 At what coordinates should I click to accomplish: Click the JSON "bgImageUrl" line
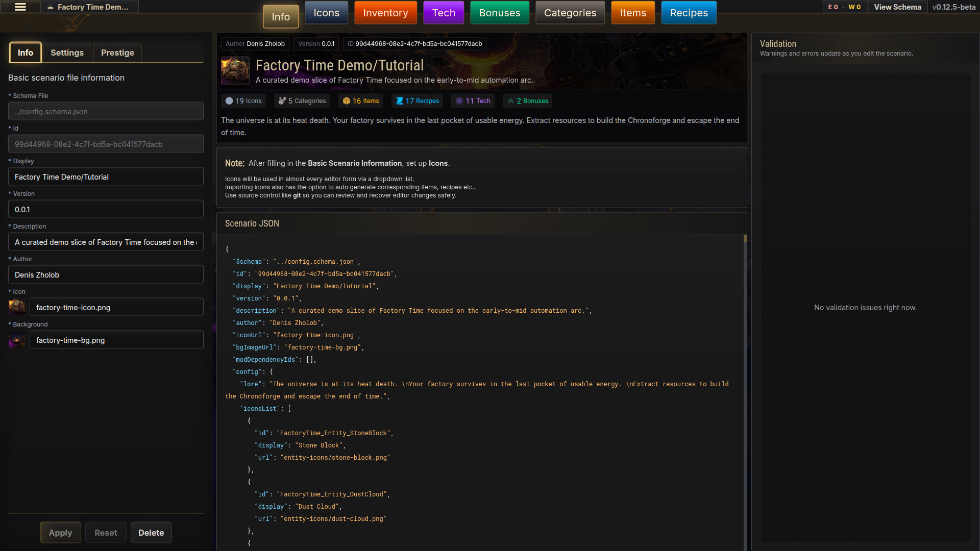pyautogui.click(x=299, y=347)
